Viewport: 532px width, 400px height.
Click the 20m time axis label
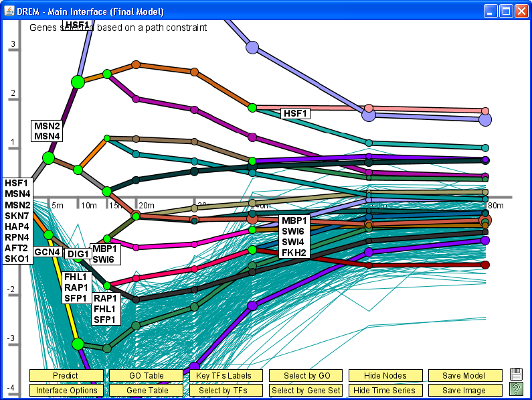click(x=147, y=206)
